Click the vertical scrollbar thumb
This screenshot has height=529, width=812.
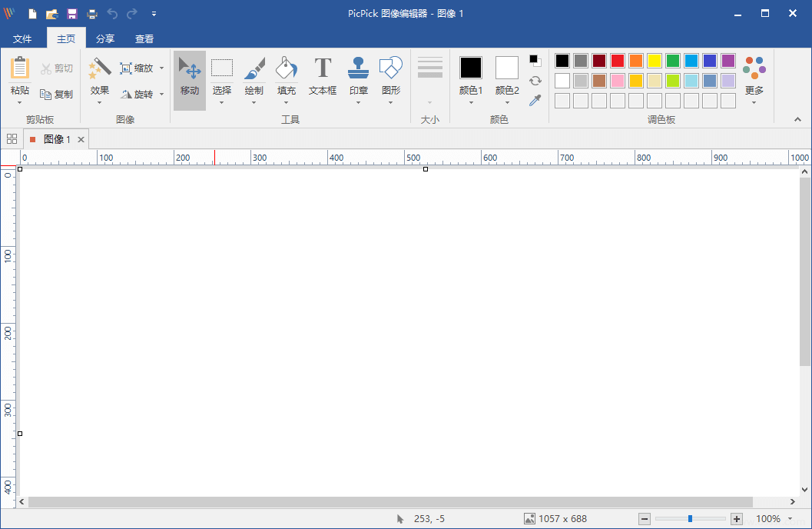[805, 271]
